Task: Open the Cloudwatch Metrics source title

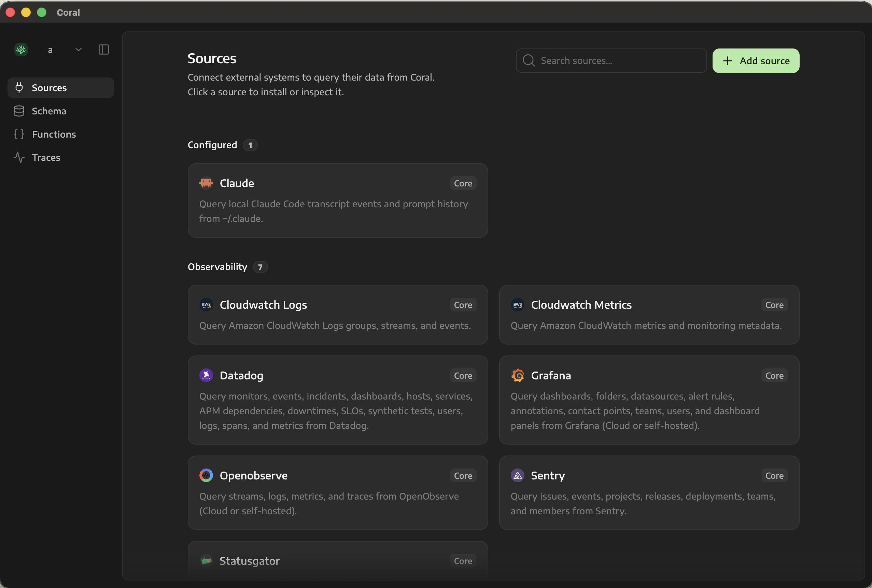Action: coord(581,305)
